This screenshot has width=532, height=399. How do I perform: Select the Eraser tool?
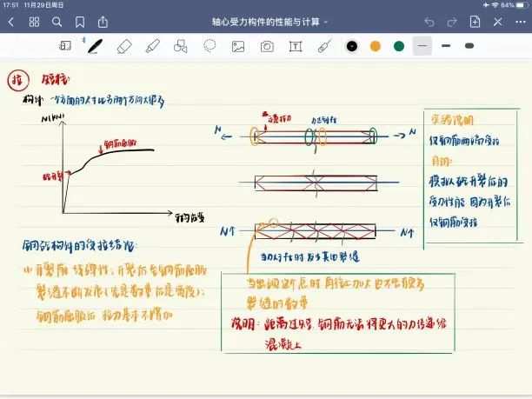[124, 46]
